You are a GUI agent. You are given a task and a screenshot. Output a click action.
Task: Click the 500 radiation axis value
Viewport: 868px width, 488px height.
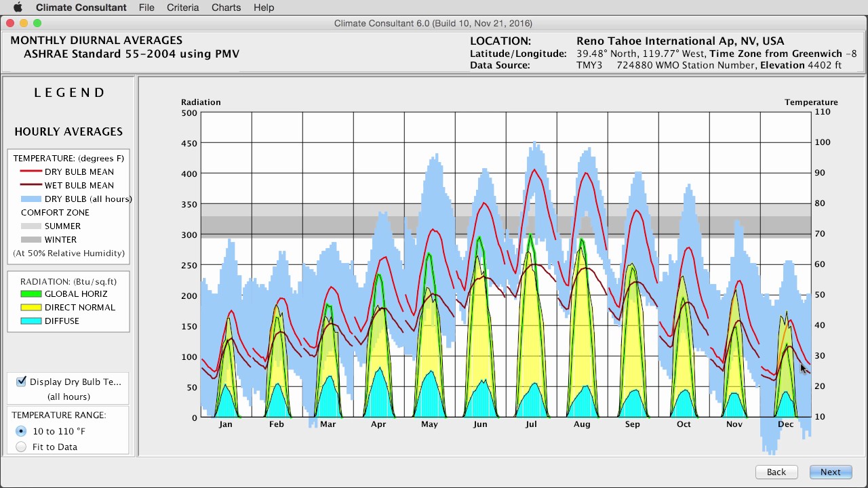pos(190,113)
